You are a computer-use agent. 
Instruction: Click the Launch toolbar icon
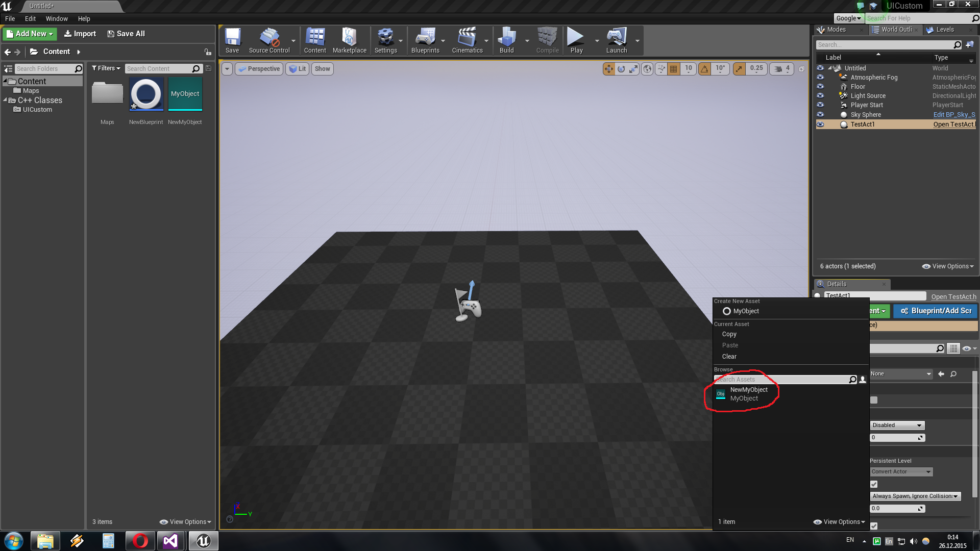pyautogui.click(x=616, y=40)
